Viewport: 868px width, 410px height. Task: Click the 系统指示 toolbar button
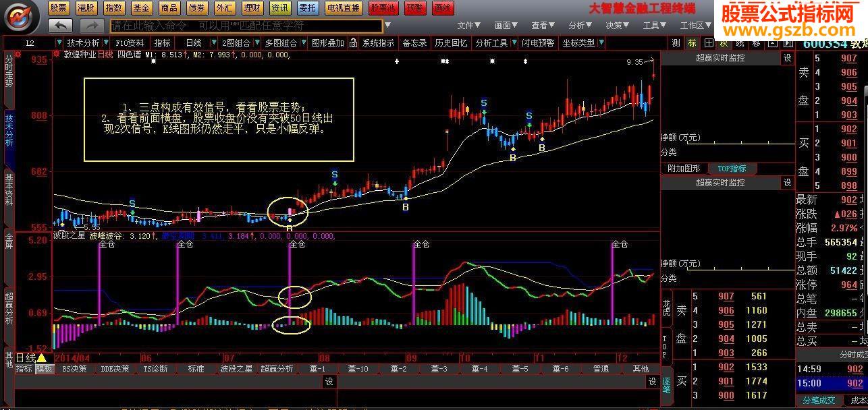point(378,42)
